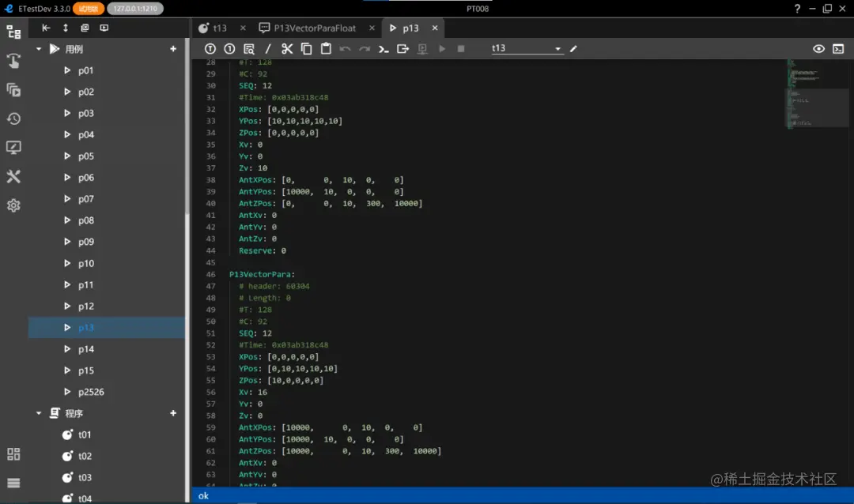Select the highlighted p13 case

click(107, 327)
